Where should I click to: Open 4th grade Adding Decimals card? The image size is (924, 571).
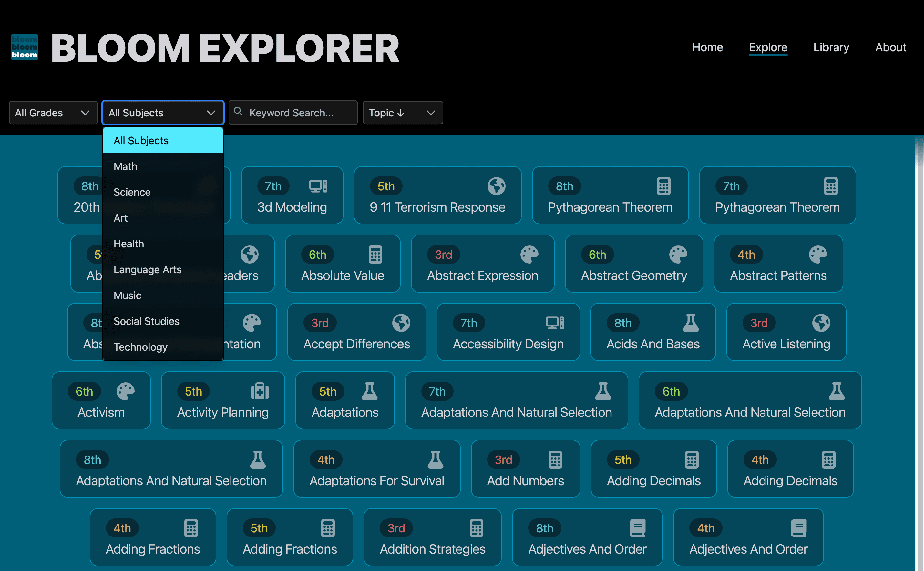[790, 469]
